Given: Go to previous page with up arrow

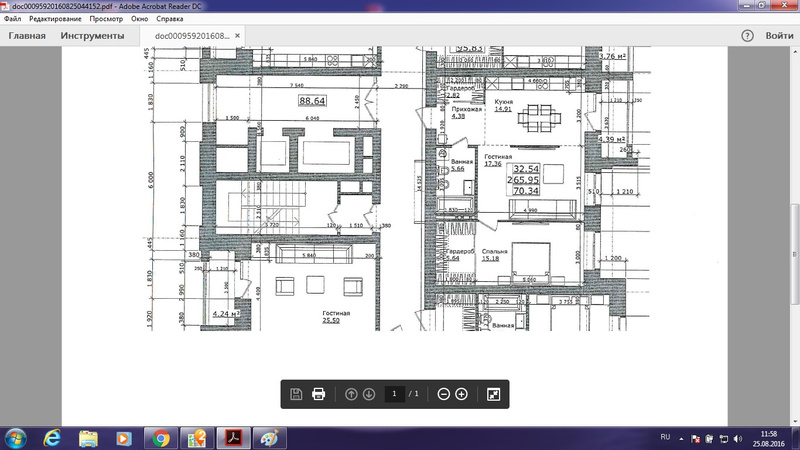Looking at the screenshot, I should 351,394.
